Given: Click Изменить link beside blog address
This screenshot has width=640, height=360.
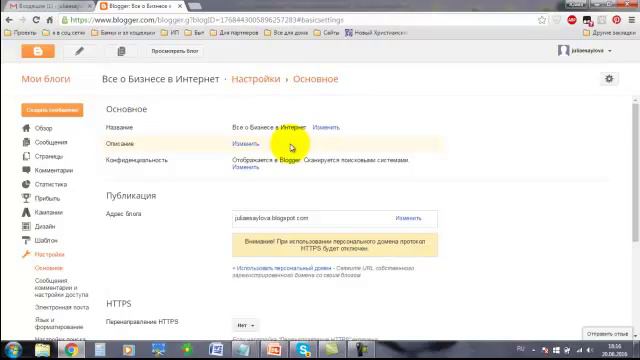Looking at the screenshot, I should coord(408,218).
